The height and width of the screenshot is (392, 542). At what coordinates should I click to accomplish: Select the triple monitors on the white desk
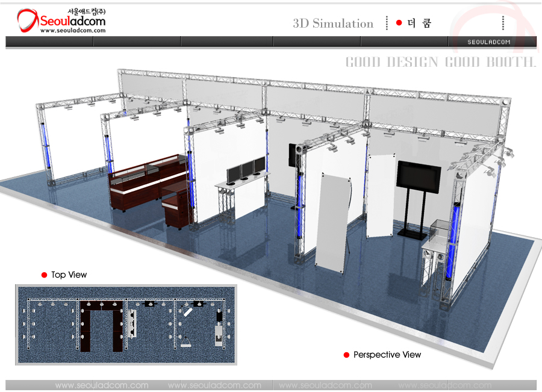[x=246, y=169]
